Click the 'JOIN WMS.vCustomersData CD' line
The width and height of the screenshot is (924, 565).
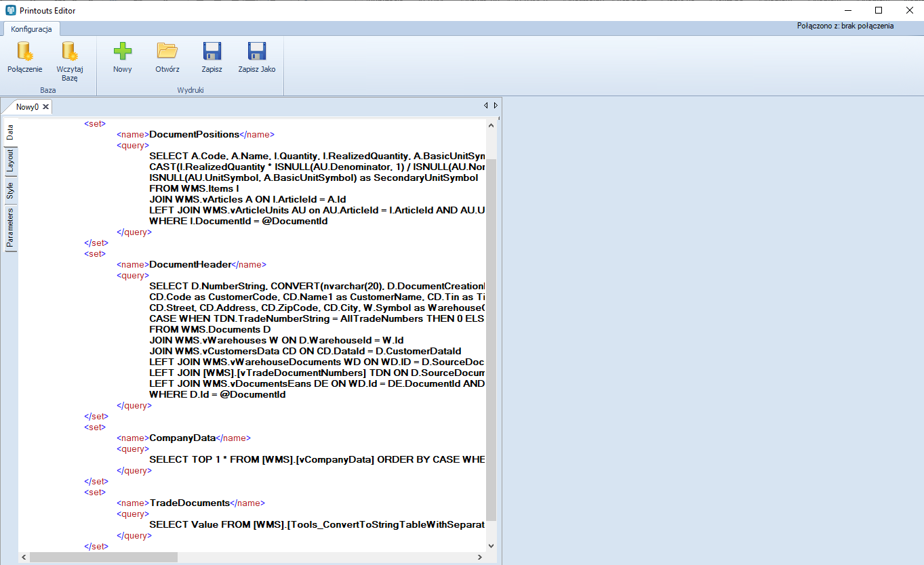pyautogui.click(x=305, y=351)
